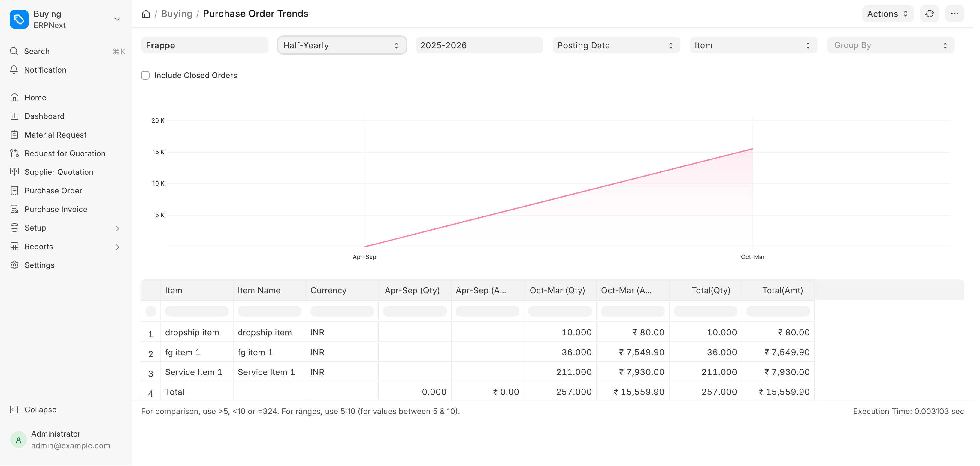Open the three-dots more options menu
This screenshot has width=980, height=466.
tap(954, 14)
